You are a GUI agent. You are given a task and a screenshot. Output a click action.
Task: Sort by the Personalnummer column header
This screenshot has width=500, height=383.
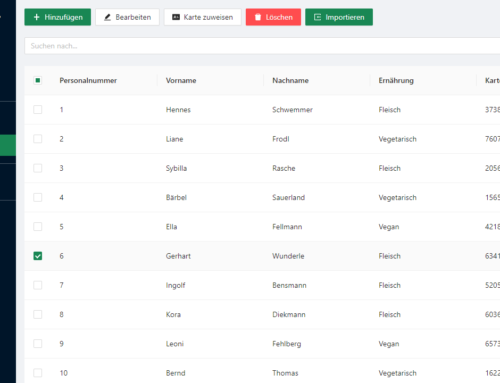[88, 80]
